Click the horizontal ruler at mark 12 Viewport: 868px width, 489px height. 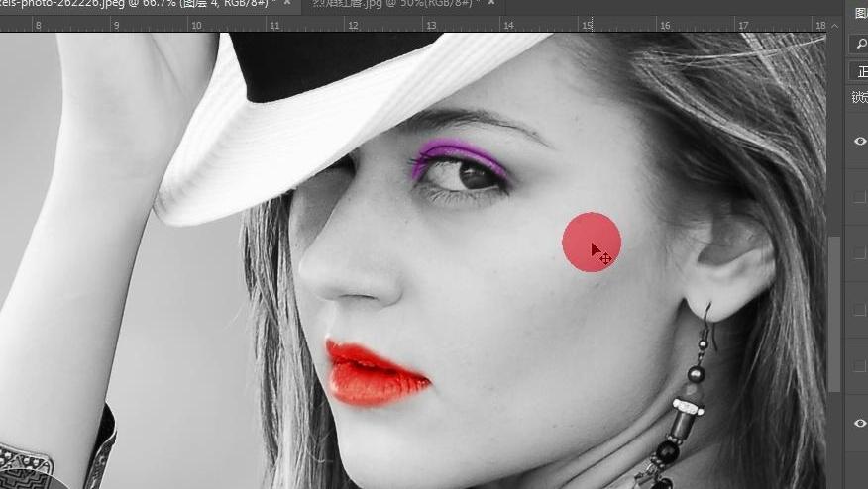pos(353,25)
